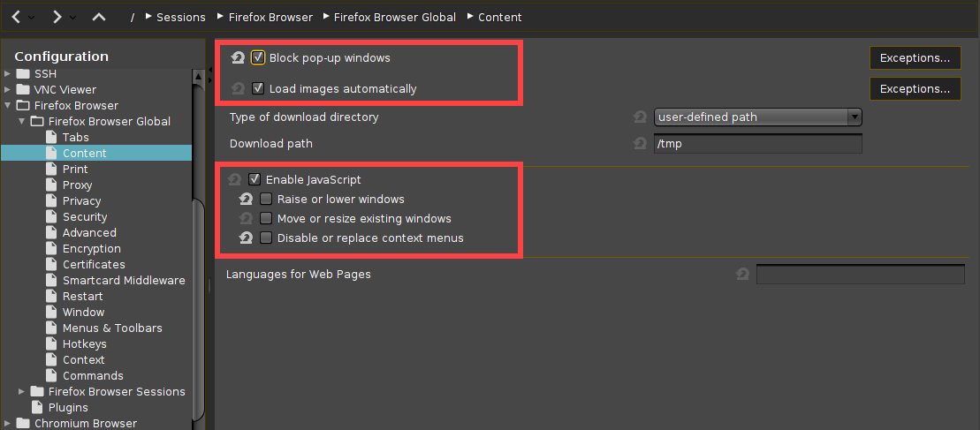Expand the Chromium Browser folder
This screenshot has width=980, height=430.
pos(8,424)
